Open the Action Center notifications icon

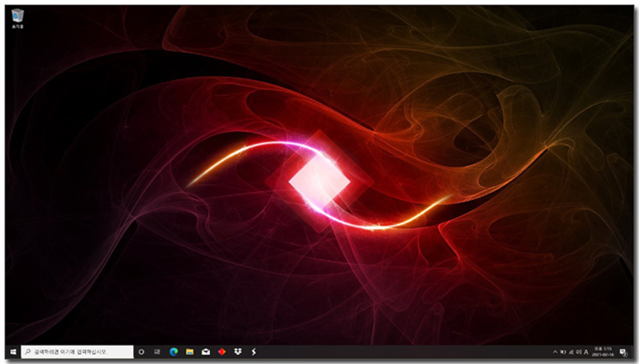(x=623, y=352)
